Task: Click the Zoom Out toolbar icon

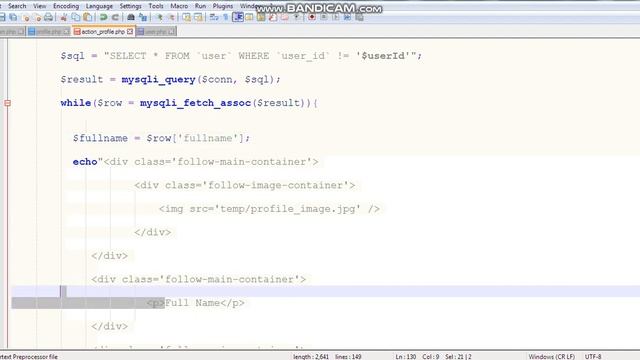Action: pyautogui.click(x=171, y=17)
